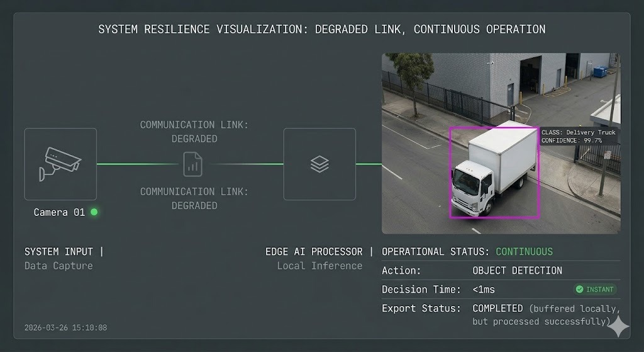The height and width of the screenshot is (352, 644).
Task: Click the lower COMMUNICATION LINK: DEGRADED label
Action: click(x=194, y=198)
